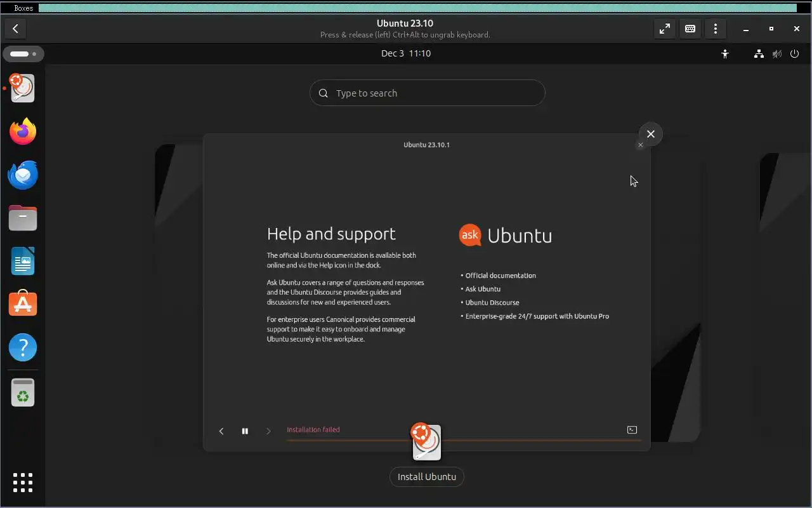The height and width of the screenshot is (508, 812).
Task: Click the Official documentation bullet
Action: point(501,276)
